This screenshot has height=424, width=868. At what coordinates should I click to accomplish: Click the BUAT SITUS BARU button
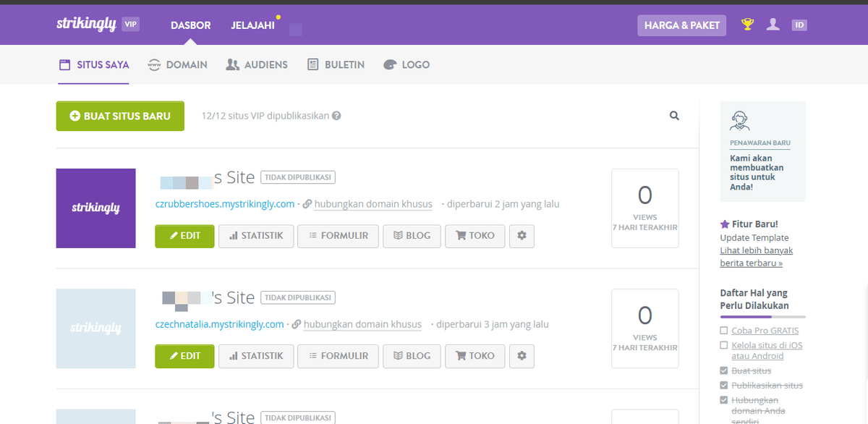pos(120,115)
